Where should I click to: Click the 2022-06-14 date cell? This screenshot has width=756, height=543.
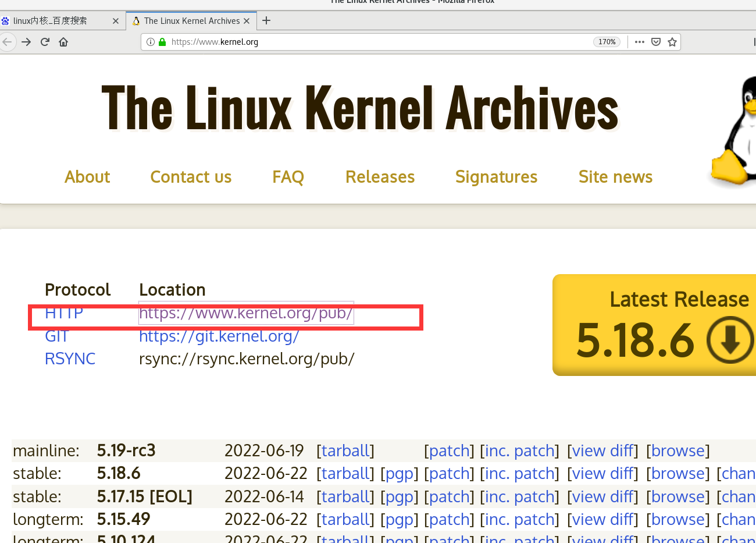[x=265, y=497]
